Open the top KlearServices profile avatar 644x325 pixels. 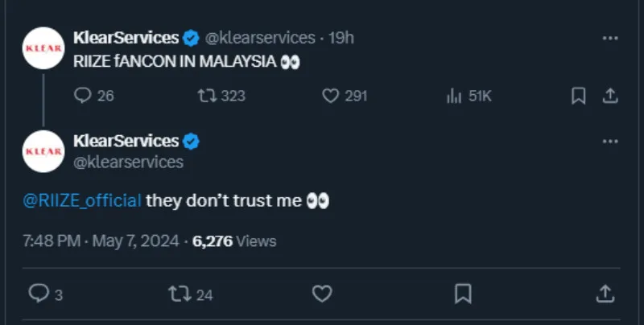43,47
